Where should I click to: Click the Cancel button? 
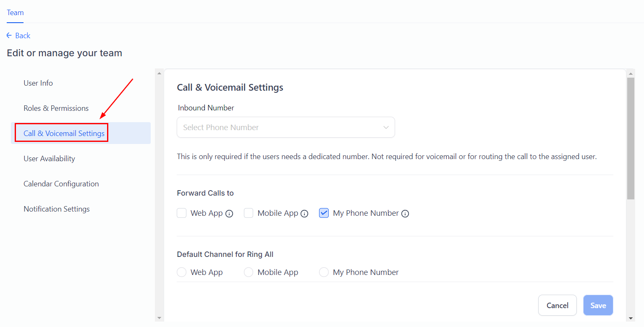pyautogui.click(x=557, y=305)
